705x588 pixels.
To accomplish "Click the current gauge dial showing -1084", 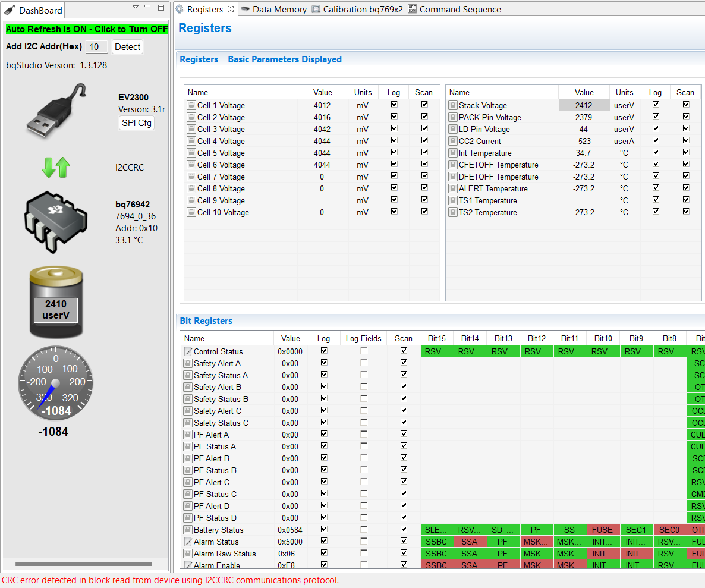I will (55, 383).
